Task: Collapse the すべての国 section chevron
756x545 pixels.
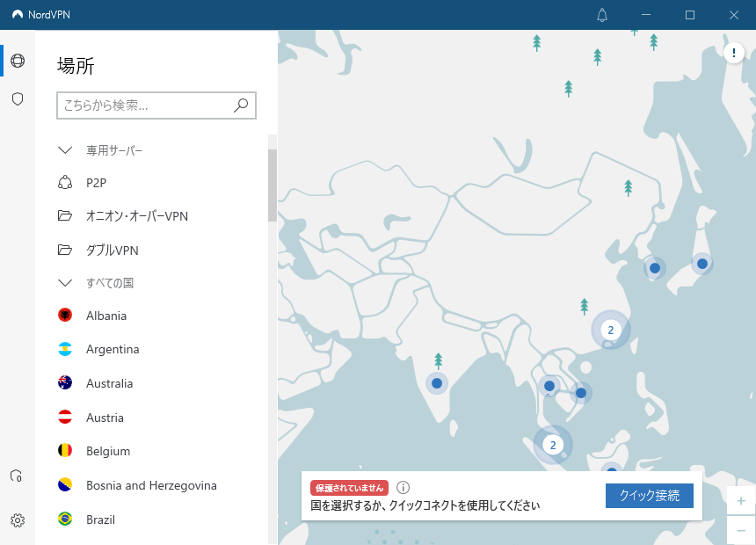Action: coord(65,283)
